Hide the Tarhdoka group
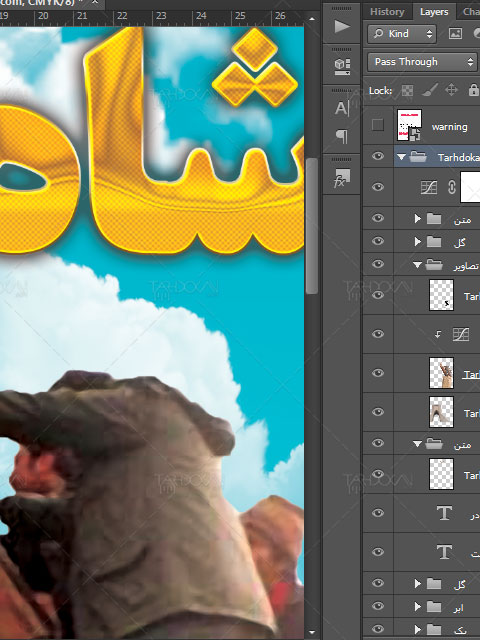Image resolution: width=480 pixels, height=640 pixels. (x=378, y=156)
